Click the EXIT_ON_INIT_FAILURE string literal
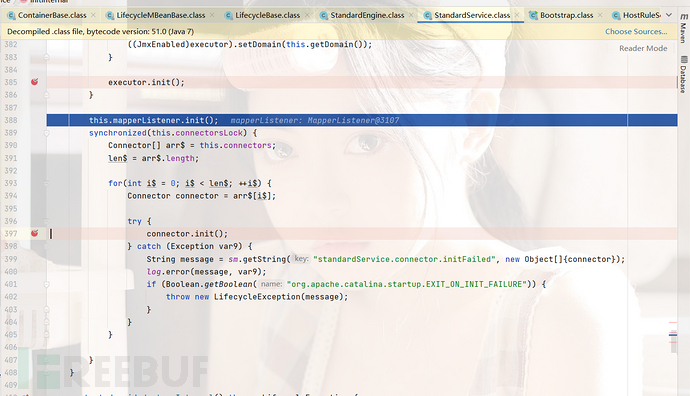The height and width of the screenshot is (396, 690). (x=407, y=284)
